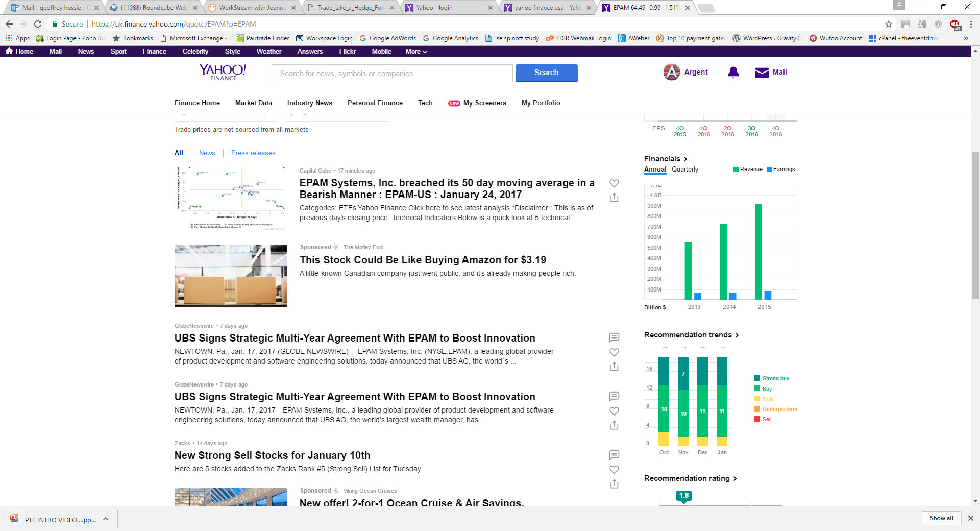
Task: Click the Revenue green legend swatch
Action: click(736, 170)
